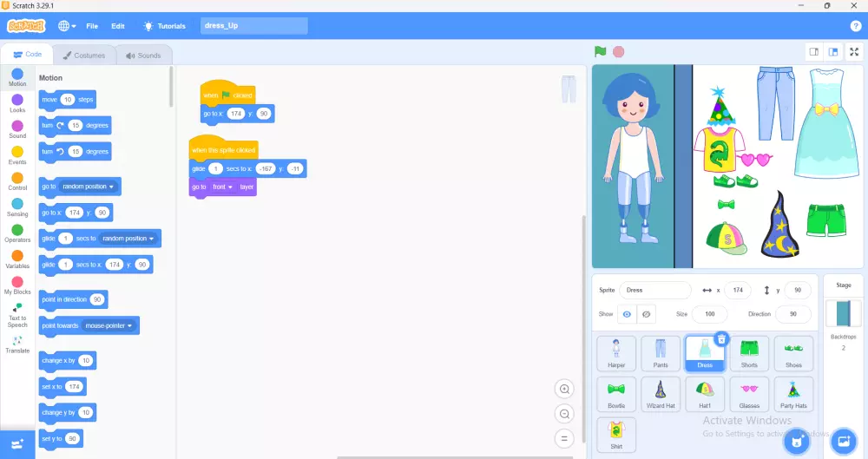Select the Shoes sprite thumbnail
This screenshot has width=868, height=459.
pyautogui.click(x=793, y=353)
